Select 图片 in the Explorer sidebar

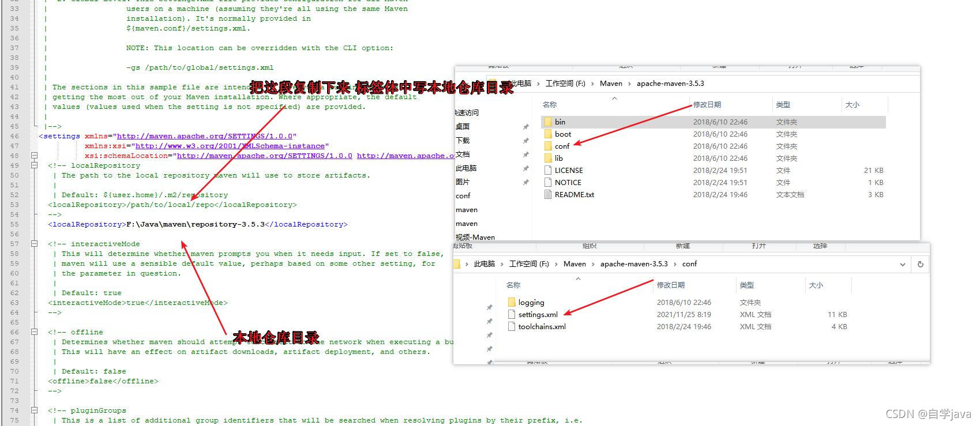click(463, 182)
